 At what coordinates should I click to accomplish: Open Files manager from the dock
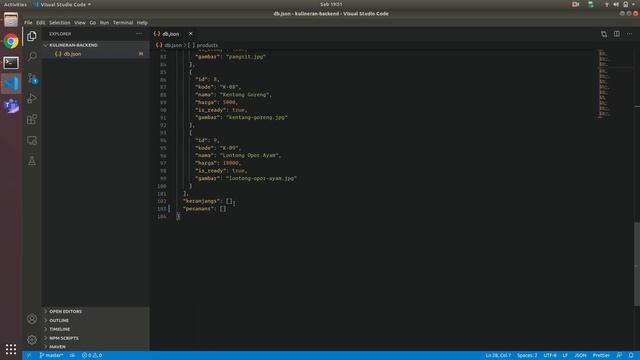[x=11, y=20]
